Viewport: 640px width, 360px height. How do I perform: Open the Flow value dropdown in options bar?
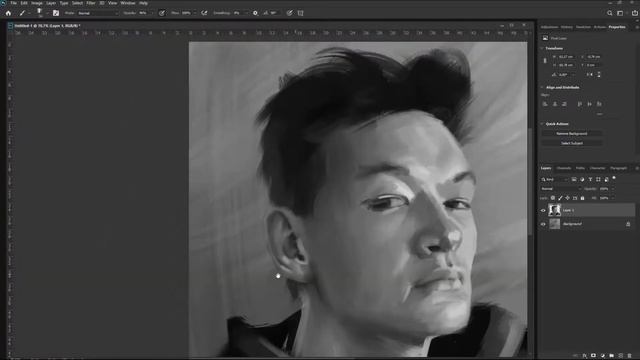tap(194, 13)
